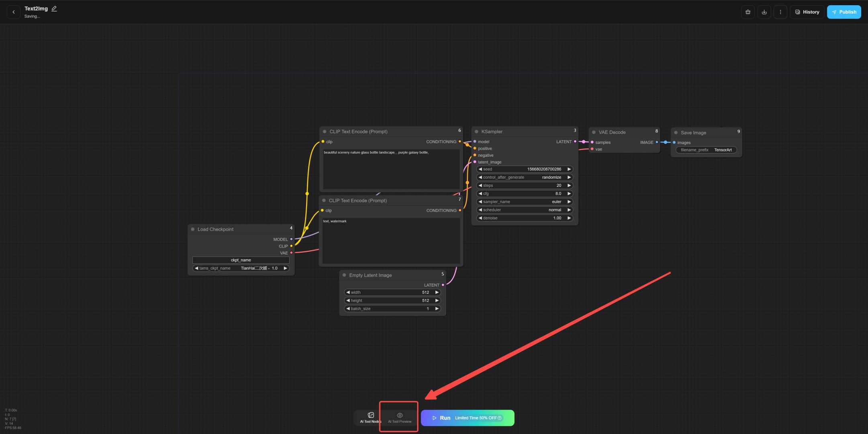Open the AI Tool Nodes panel
Viewport: 868px width, 434px height.
(370, 418)
